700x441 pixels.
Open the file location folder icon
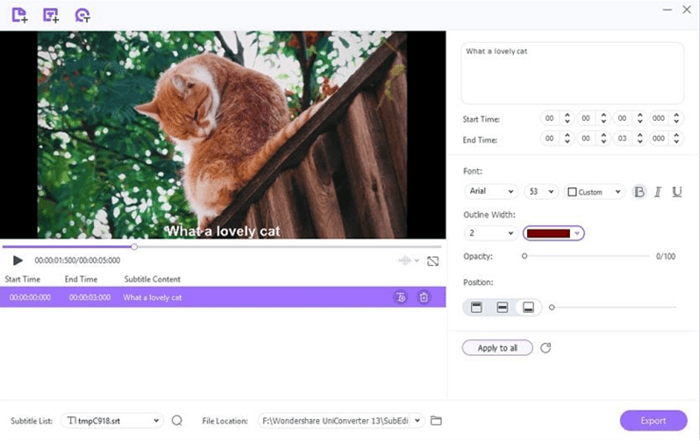[436, 420]
